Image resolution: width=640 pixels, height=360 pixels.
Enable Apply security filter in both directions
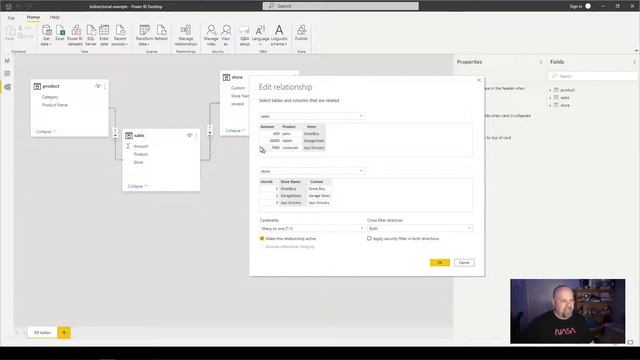369,238
